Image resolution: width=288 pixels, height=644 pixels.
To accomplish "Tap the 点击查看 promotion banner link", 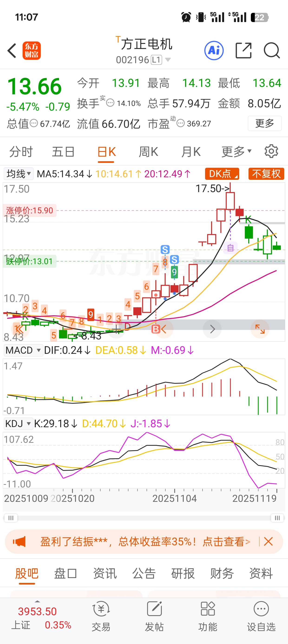I will (x=226, y=542).
